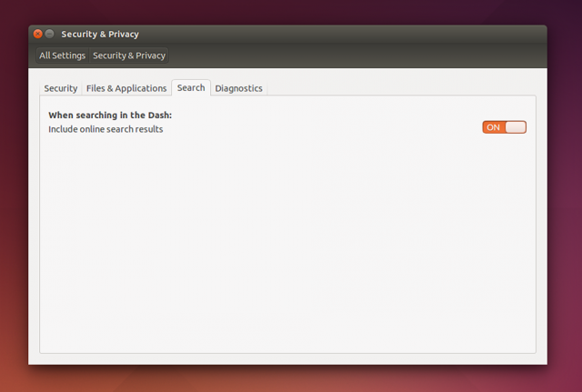582x392 pixels.
Task: Minimize the Security & Privacy window
Action: pyautogui.click(x=49, y=35)
